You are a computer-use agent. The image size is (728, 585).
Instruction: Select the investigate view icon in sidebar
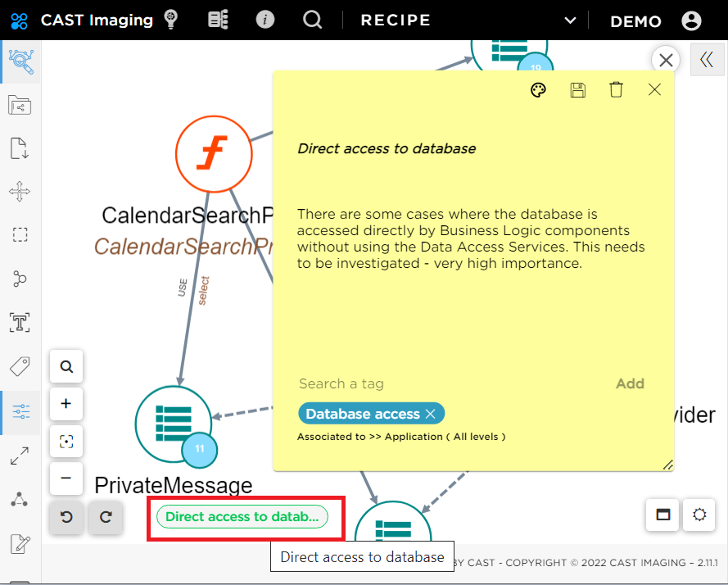tap(21, 61)
